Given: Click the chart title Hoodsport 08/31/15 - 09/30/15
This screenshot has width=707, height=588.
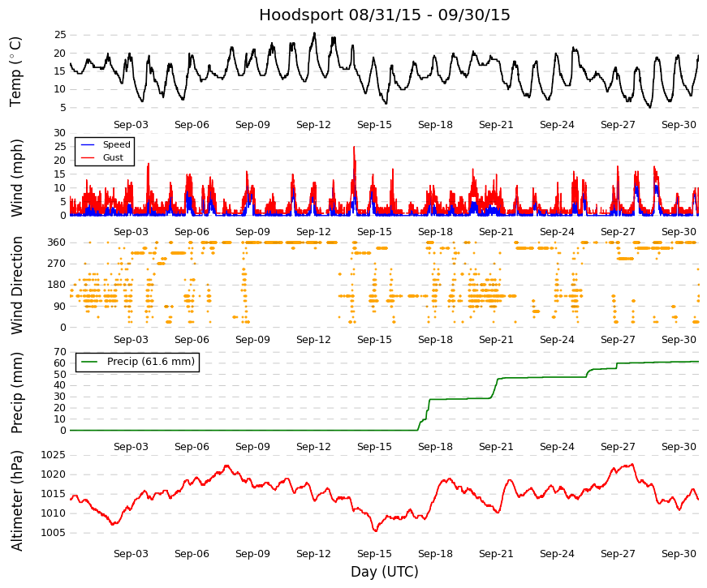Looking at the screenshot, I should [384, 15].
